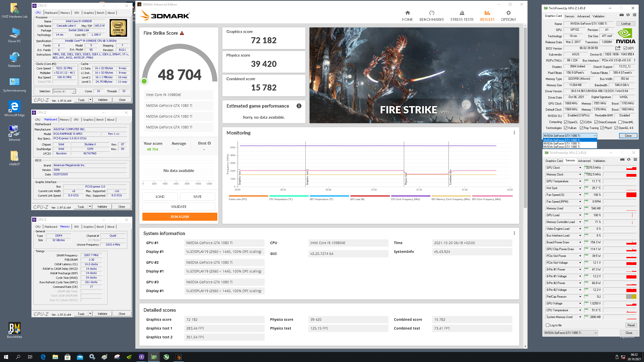This screenshot has width=644, height=362.
Task: Open Systemsteuerung desktop icon
Action: (15, 85)
